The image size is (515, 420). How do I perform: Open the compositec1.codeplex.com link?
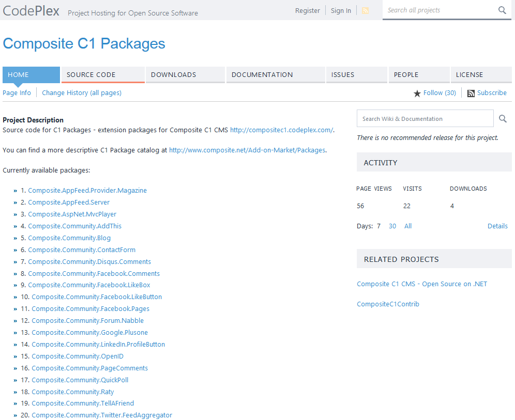coord(281,130)
